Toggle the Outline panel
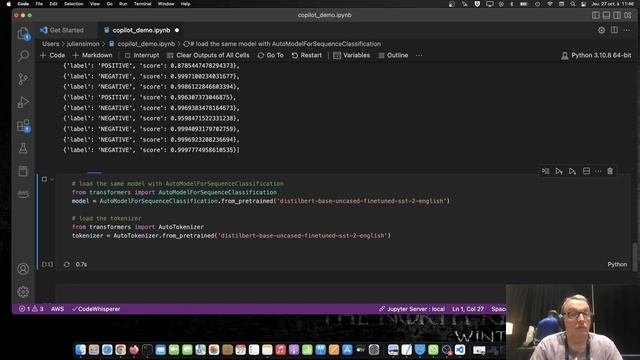 [x=393, y=56]
